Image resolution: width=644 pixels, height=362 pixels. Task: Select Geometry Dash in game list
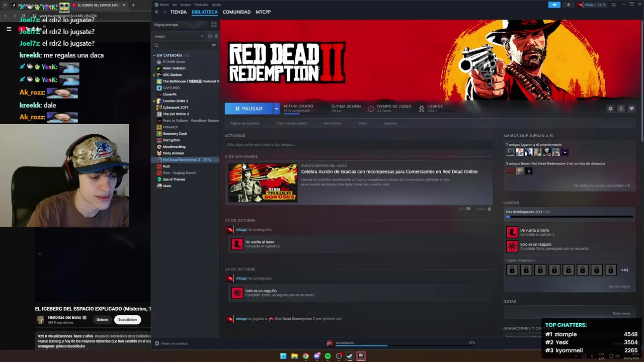174,133
